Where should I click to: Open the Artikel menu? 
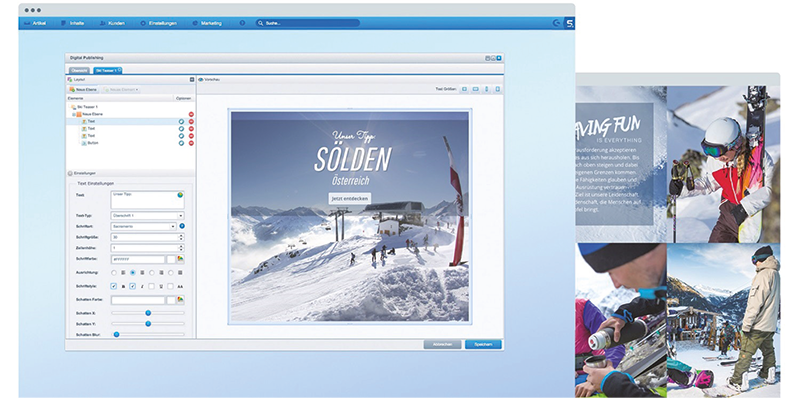click(36, 23)
